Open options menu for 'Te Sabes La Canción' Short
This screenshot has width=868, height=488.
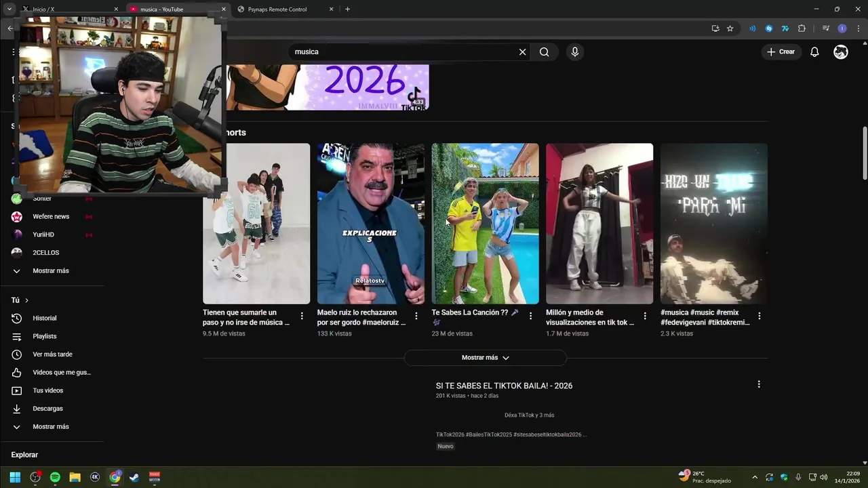coord(530,316)
